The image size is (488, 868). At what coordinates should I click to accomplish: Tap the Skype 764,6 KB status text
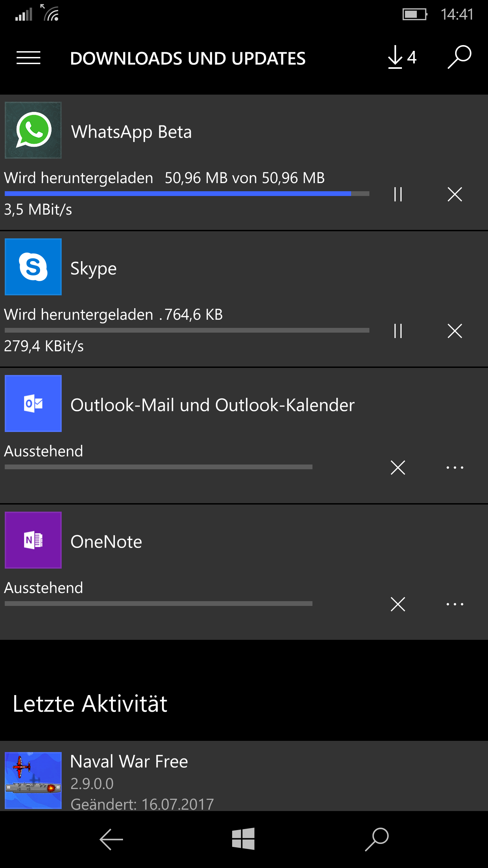pyautogui.click(x=194, y=315)
